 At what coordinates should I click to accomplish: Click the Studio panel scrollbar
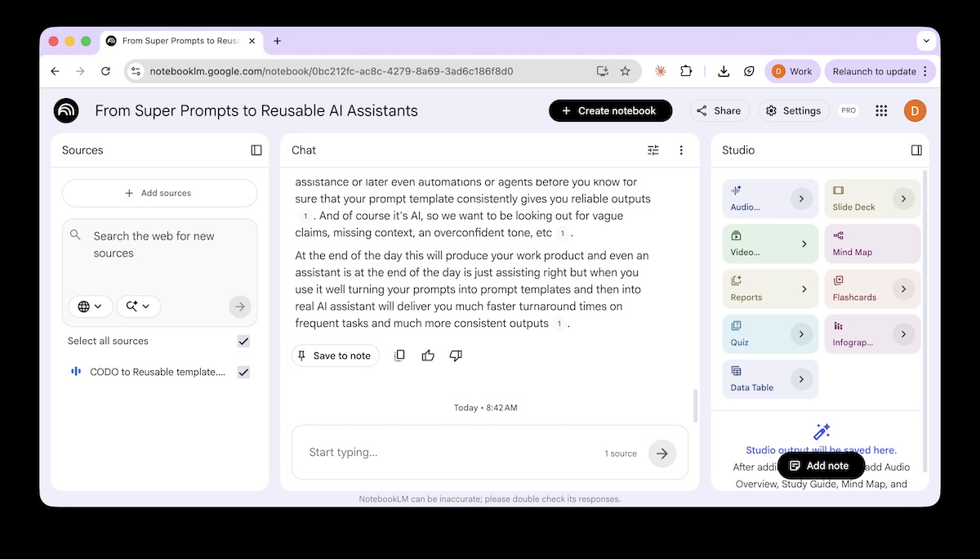click(925, 320)
